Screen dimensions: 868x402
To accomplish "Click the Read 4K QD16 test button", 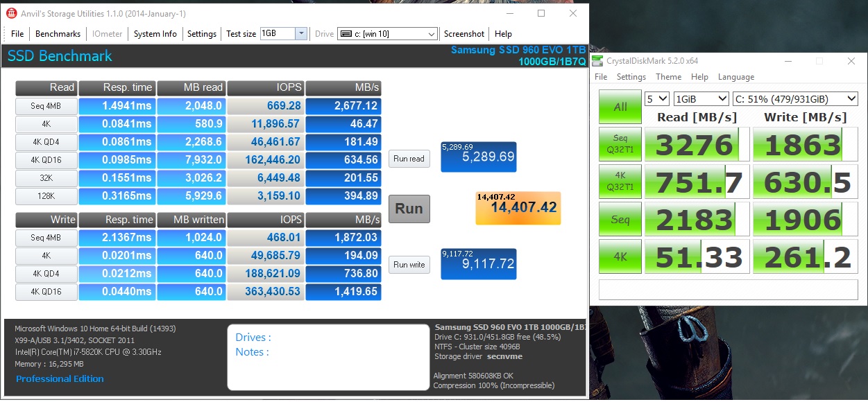I will click(x=46, y=160).
